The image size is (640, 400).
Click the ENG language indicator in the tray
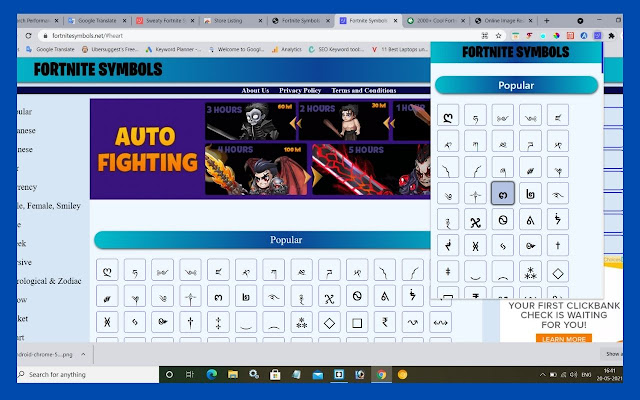click(586, 374)
